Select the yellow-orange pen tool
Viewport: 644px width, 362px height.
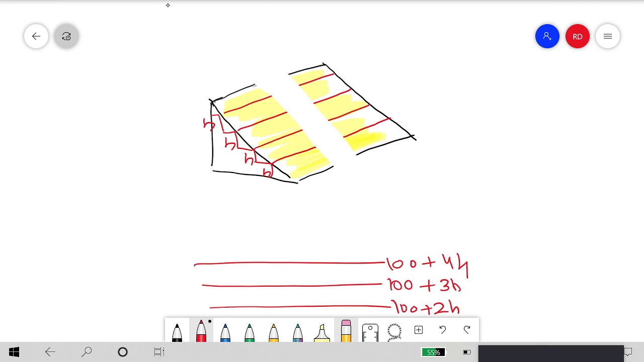[274, 332]
